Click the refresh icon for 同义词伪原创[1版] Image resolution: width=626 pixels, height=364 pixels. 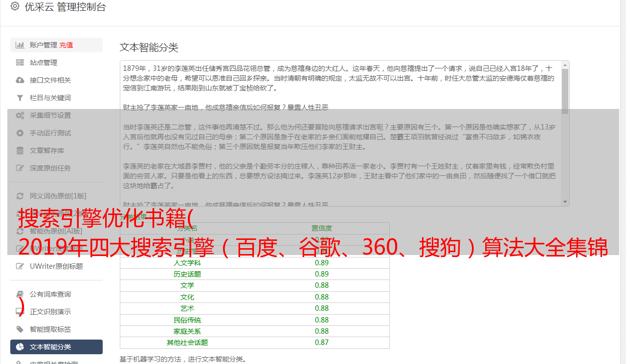[20, 196]
